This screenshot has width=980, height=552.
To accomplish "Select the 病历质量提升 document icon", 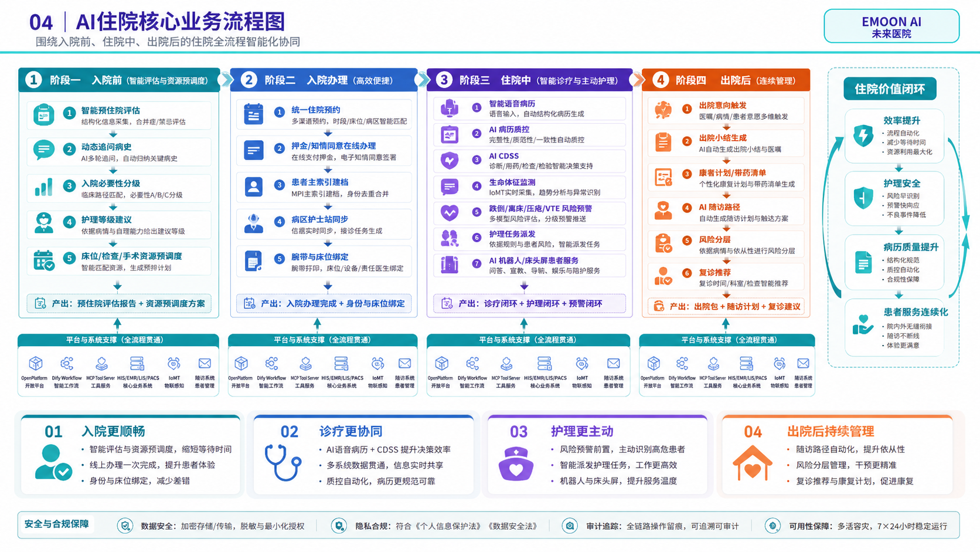I will coord(863,262).
